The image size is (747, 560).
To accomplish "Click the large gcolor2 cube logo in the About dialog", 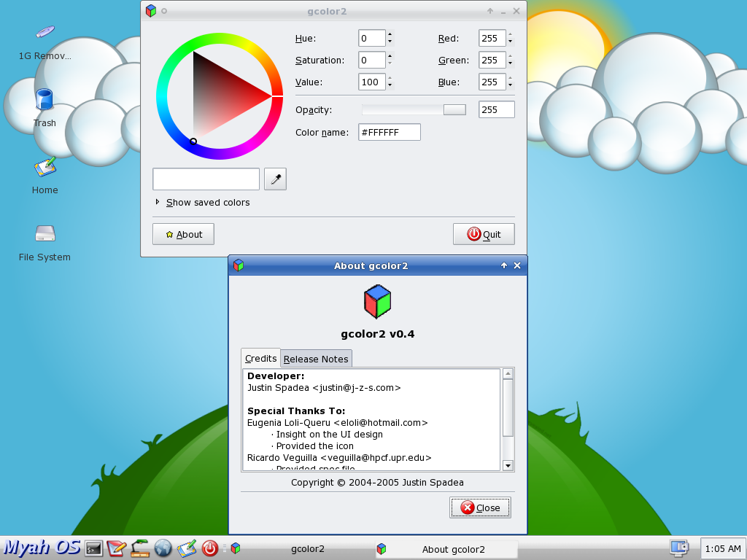I will pyautogui.click(x=377, y=302).
